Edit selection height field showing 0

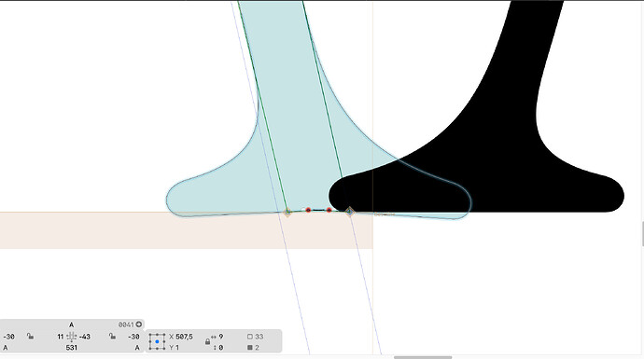[x=221, y=348]
